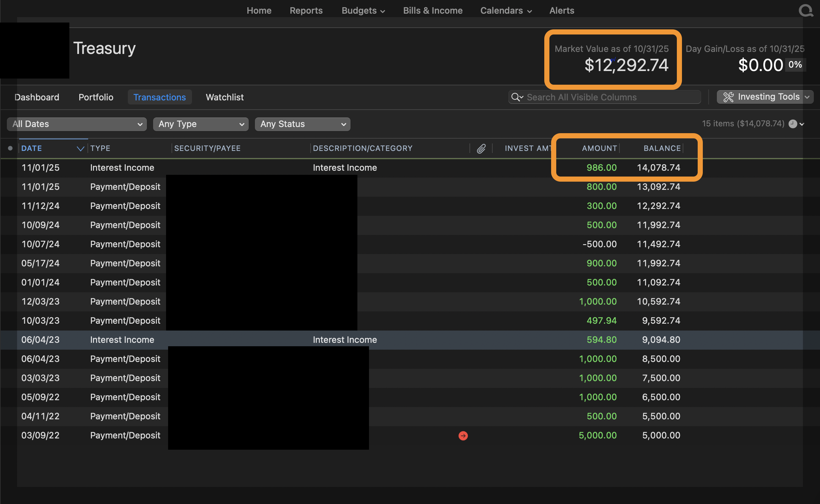The height and width of the screenshot is (504, 820).
Task: Toggle the Date column sort arrow
Action: pyautogui.click(x=80, y=149)
